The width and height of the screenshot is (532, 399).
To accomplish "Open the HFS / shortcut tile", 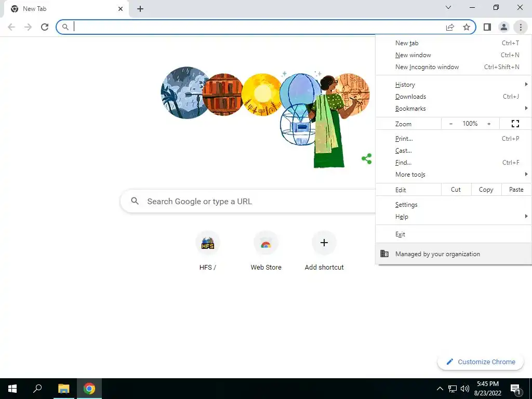I will click(208, 251).
